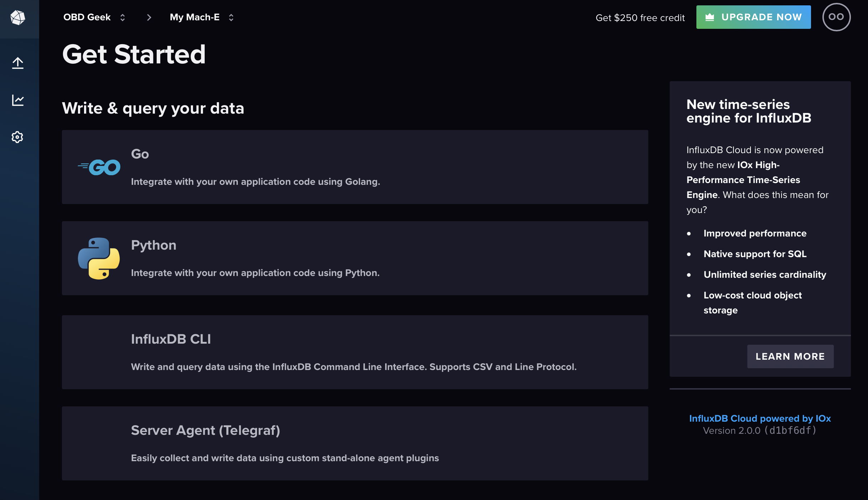868x500 pixels.
Task: Open Settings gear icon in sidebar
Action: click(17, 137)
